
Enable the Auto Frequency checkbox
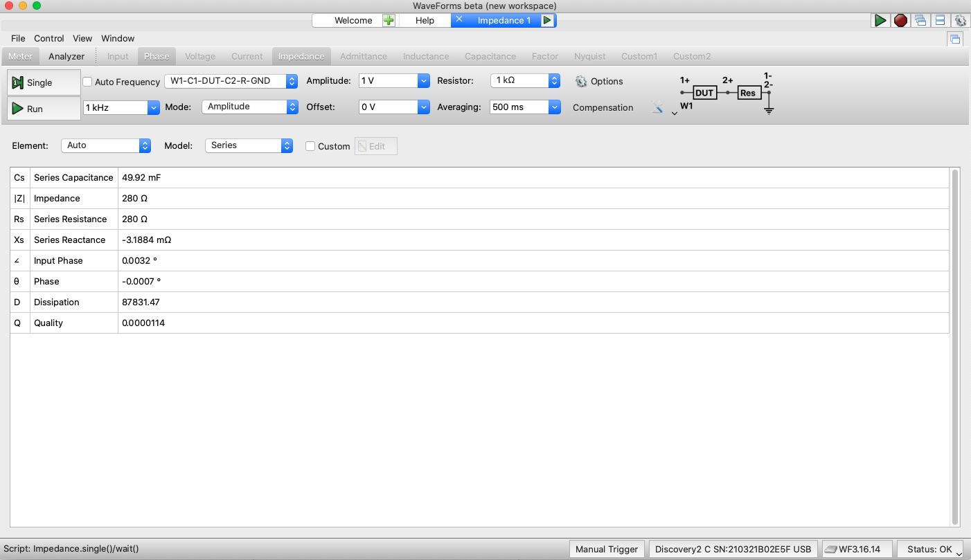pyautogui.click(x=87, y=82)
